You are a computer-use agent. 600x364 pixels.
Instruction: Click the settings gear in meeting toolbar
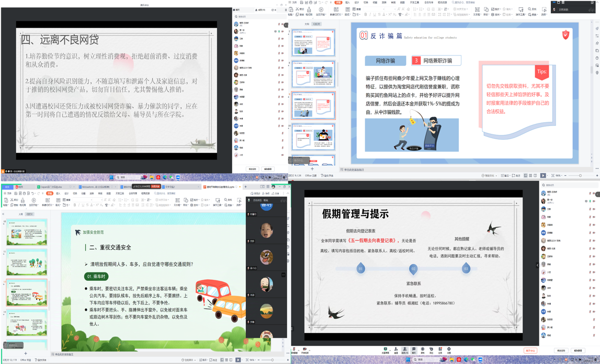pyautogui.click(x=449, y=350)
